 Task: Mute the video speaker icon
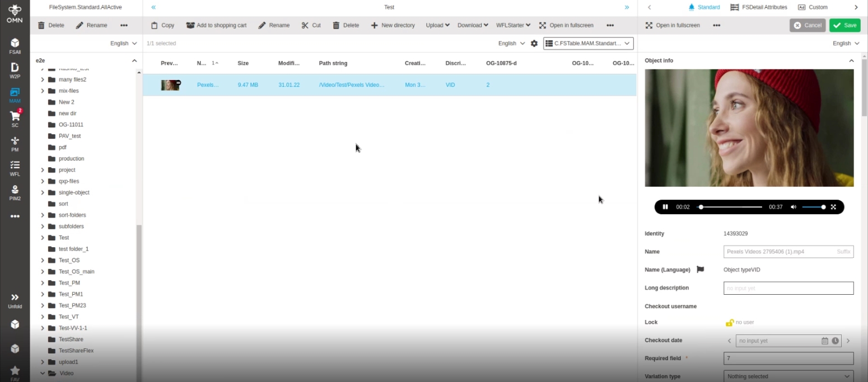click(794, 207)
